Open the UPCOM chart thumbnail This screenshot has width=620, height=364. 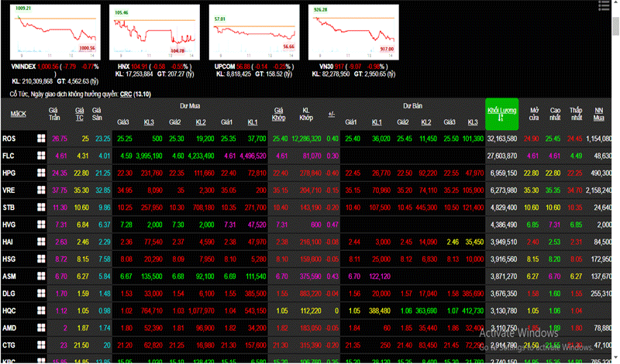[x=254, y=32]
